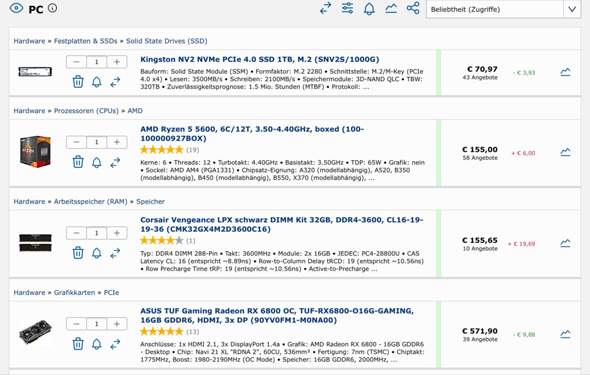
Task: Open Corsair Vengeance LPX schwarz product link
Action: coord(281,225)
